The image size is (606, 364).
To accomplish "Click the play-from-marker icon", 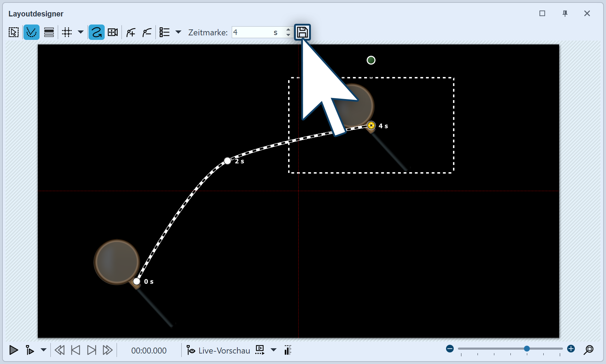I will (x=30, y=350).
